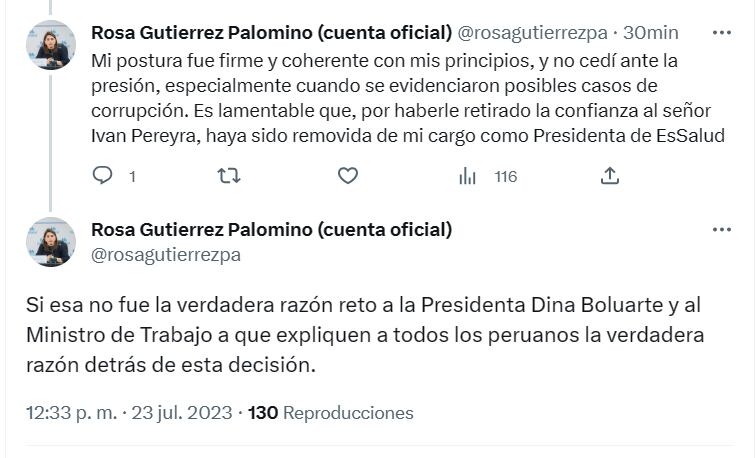
Task: Open view analytics bar-chart icon
Action: click(467, 177)
